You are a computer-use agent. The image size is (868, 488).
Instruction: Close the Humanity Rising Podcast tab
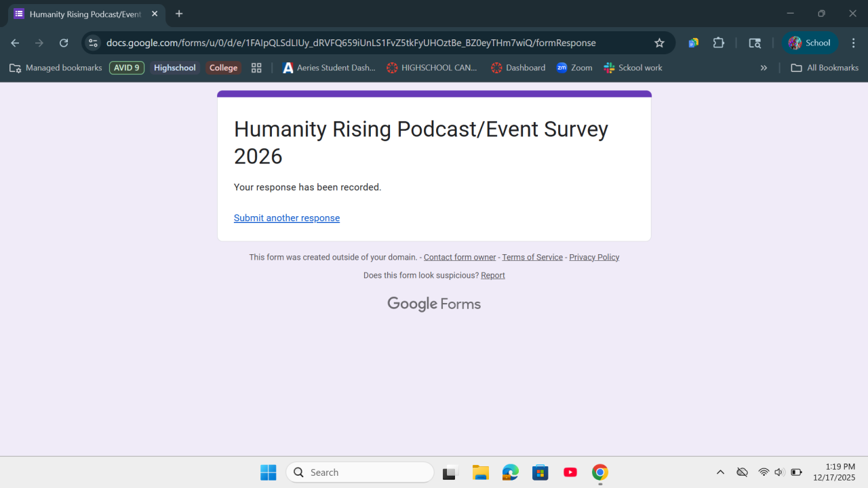(x=155, y=14)
